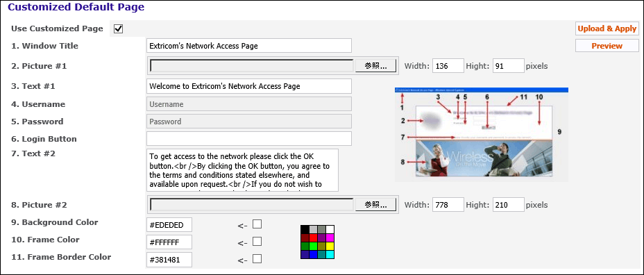Screen dimensions: 644x275
Task: Click the Customized Default Page heading
Action: click(76, 7)
